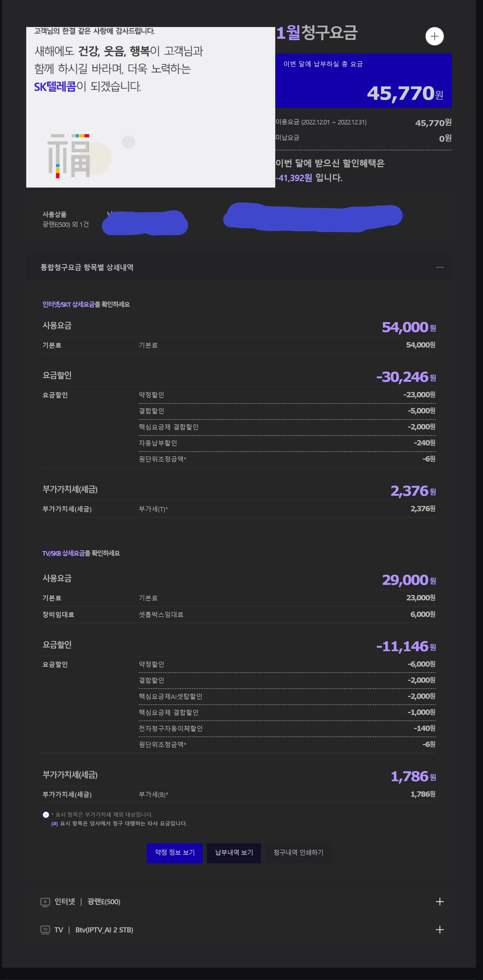This screenshot has width=483, height=980.
Task: Expand Btv row using its plus icon
Action: (440, 930)
